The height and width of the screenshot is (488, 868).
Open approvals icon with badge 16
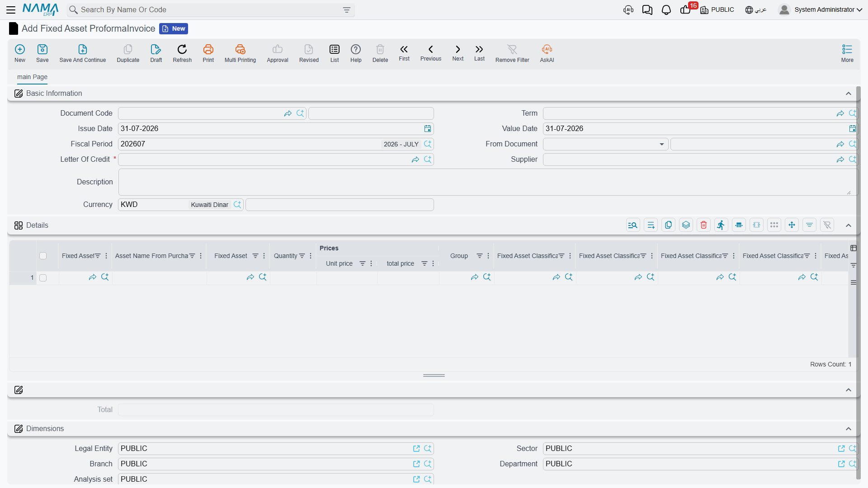pos(686,9)
